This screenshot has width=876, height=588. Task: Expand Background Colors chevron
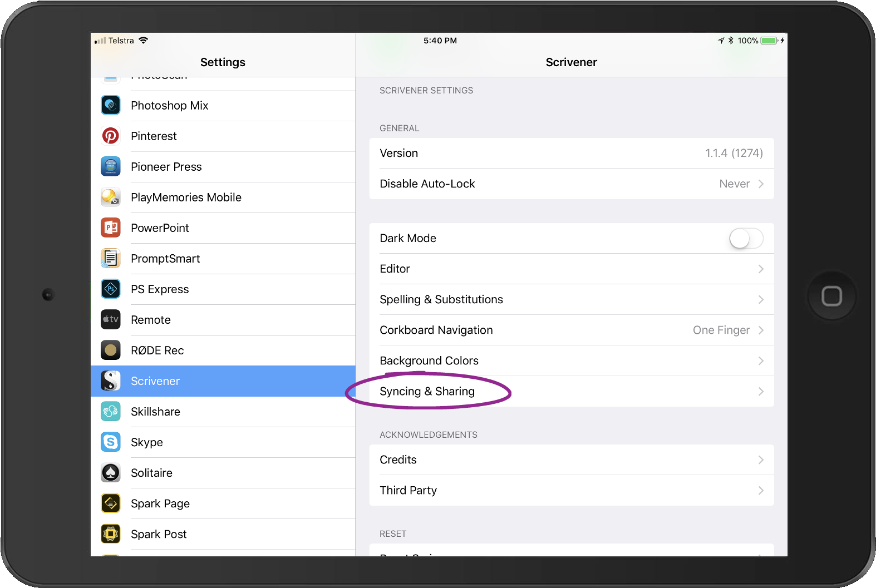tap(761, 360)
